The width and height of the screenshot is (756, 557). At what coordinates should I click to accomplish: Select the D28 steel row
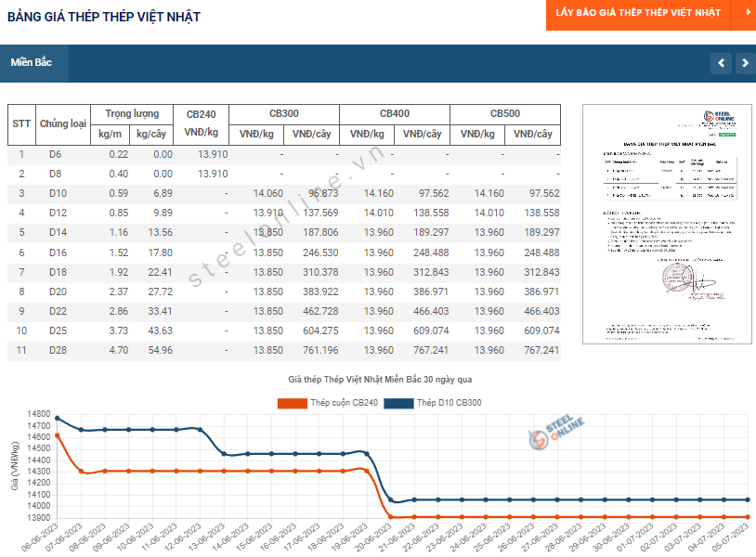(284, 350)
